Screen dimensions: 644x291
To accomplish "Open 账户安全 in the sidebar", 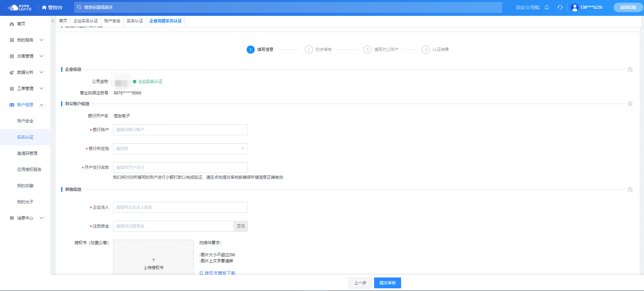I will tap(25, 121).
